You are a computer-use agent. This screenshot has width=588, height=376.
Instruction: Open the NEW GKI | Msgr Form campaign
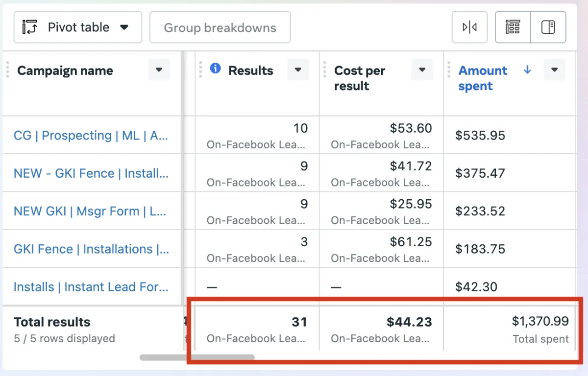point(91,211)
